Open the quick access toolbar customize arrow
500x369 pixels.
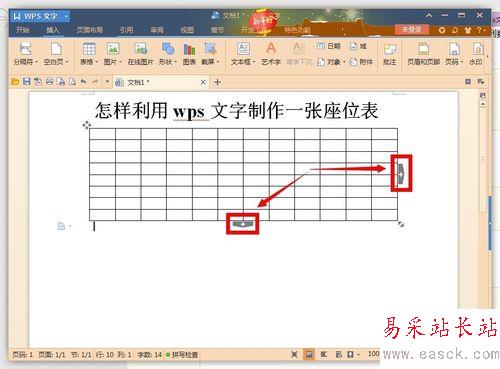click(x=107, y=82)
